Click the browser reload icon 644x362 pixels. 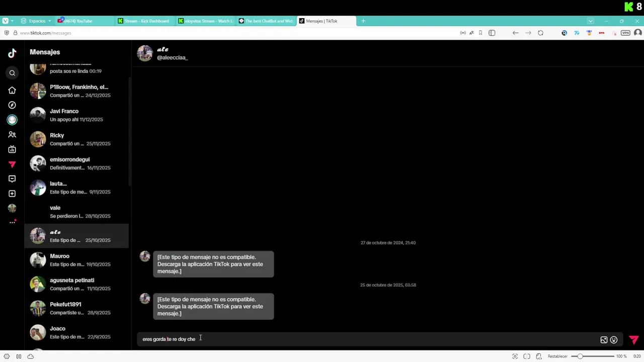pyautogui.click(x=540, y=33)
